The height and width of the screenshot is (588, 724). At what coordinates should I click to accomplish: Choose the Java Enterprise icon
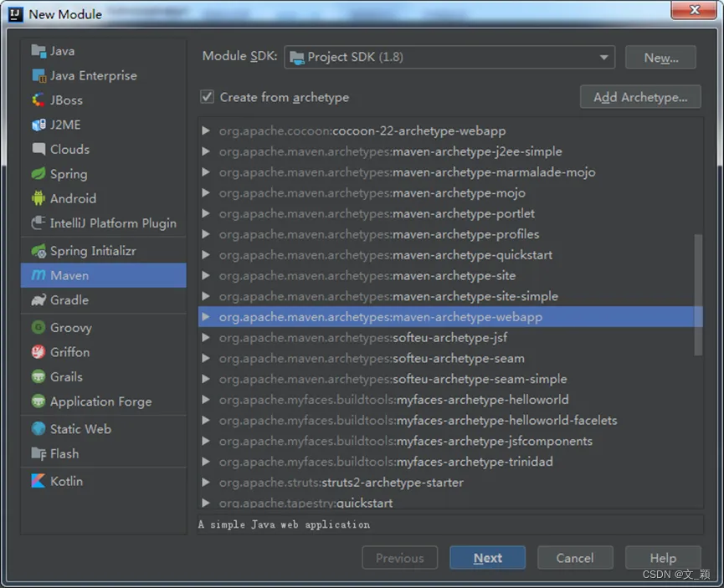click(x=39, y=75)
